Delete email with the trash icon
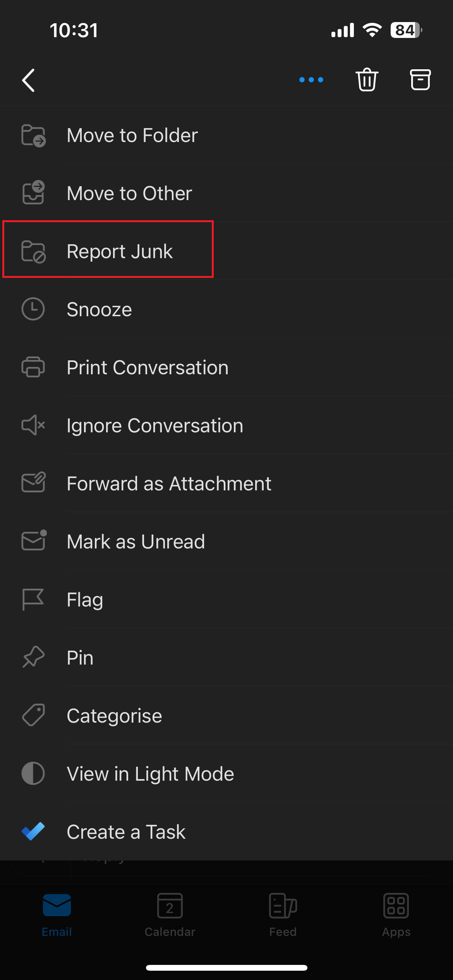The width and height of the screenshot is (453, 980). pos(367,80)
